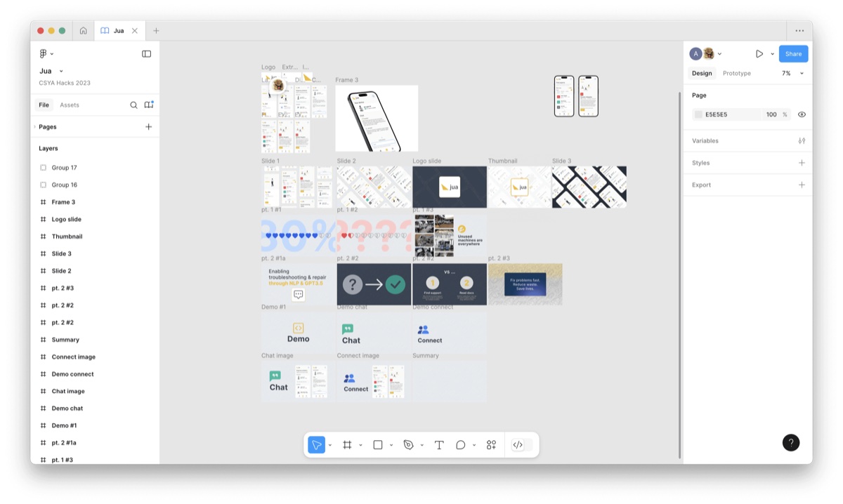Image resolution: width=843 pixels, height=504 pixels.
Task: Open the avatars dropdown chevron
Action: [719, 53]
